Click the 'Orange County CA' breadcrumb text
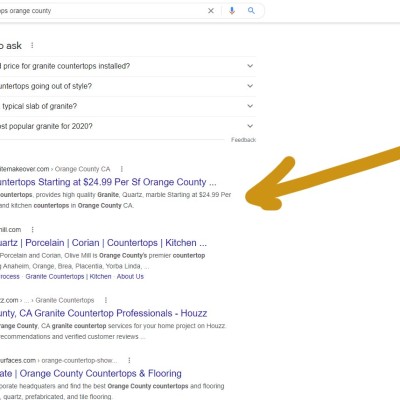The width and height of the screenshot is (400, 400). 82,169
